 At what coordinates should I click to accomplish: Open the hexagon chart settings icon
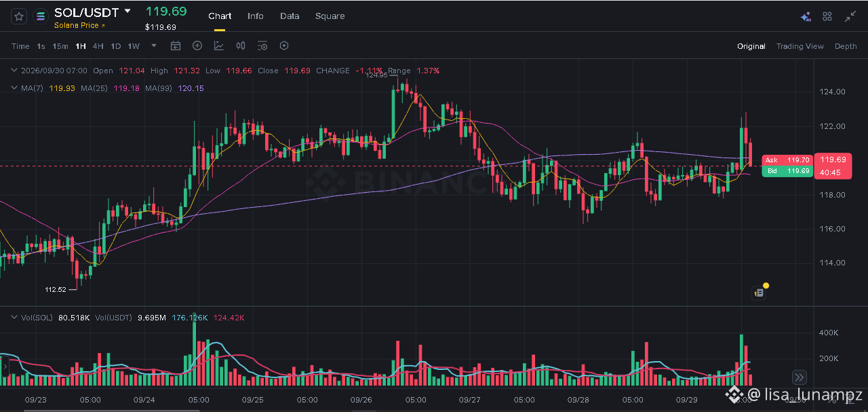pyautogui.click(x=284, y=46)
